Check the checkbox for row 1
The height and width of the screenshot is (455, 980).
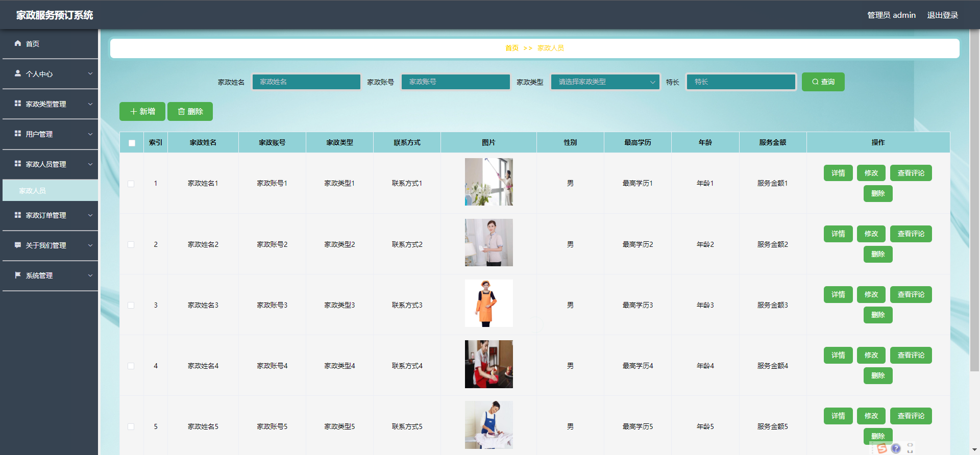[x=131, y=184]
